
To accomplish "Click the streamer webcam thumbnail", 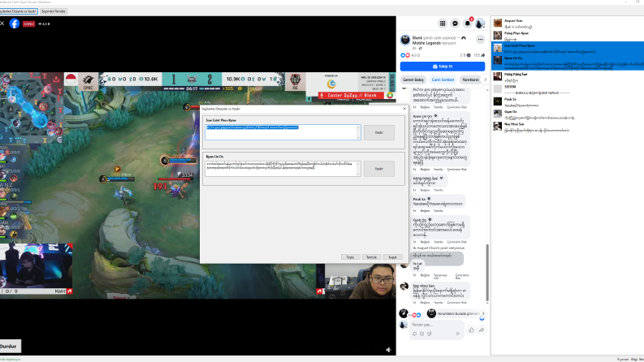I will [361, 281].
